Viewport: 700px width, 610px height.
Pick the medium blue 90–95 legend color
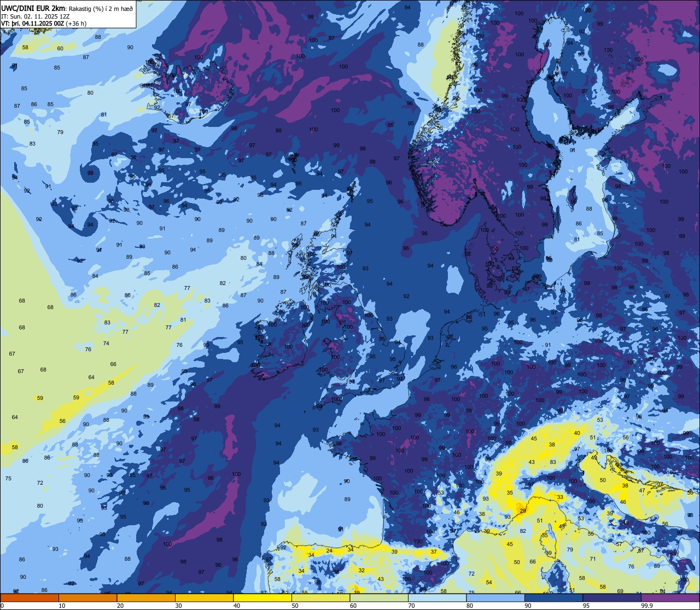tap(553, 597)
